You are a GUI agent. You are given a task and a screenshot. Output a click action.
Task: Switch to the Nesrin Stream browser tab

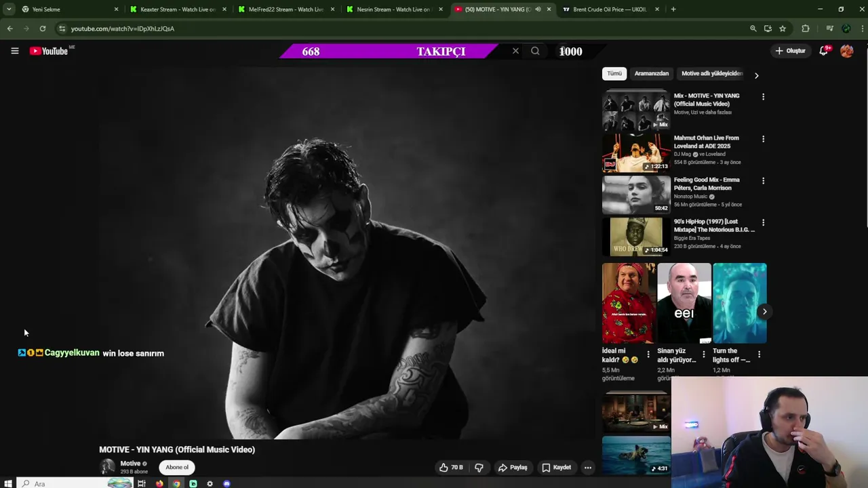[393, 9]
